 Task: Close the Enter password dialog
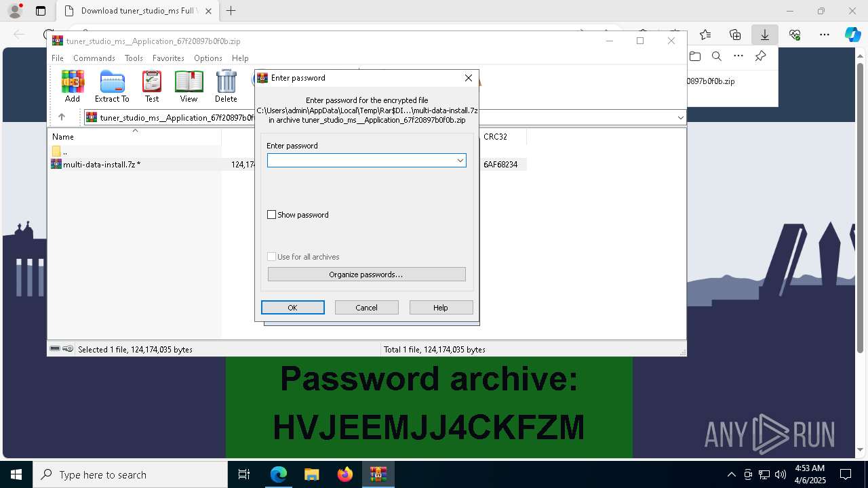coord(469,78)
